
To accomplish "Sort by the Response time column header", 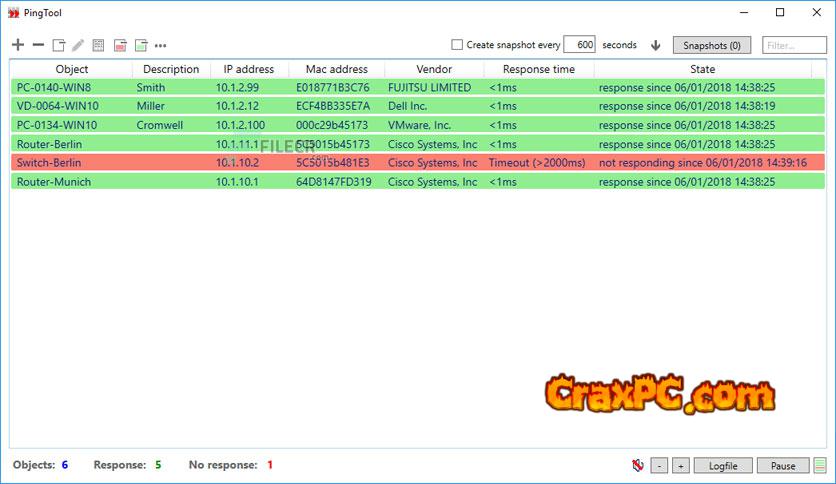I will pos(538,69).
